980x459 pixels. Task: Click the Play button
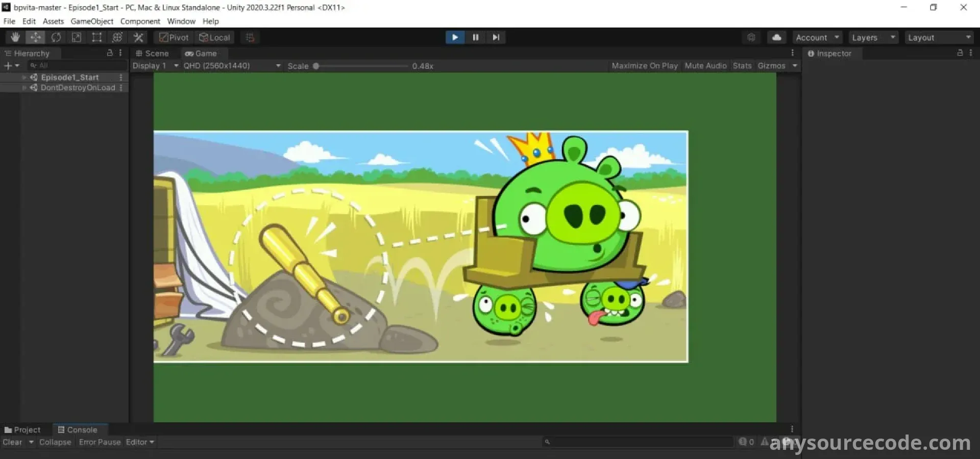click(455, 37)
